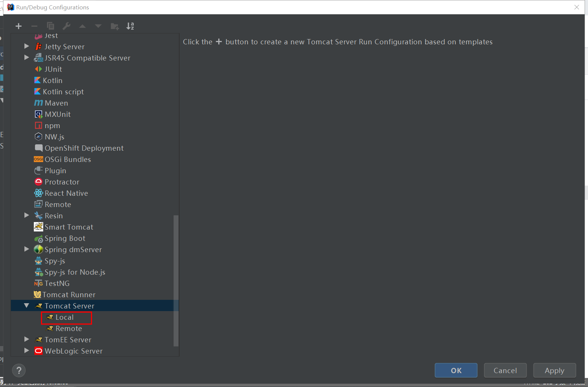Select the Tomcat Runner template

69,295
